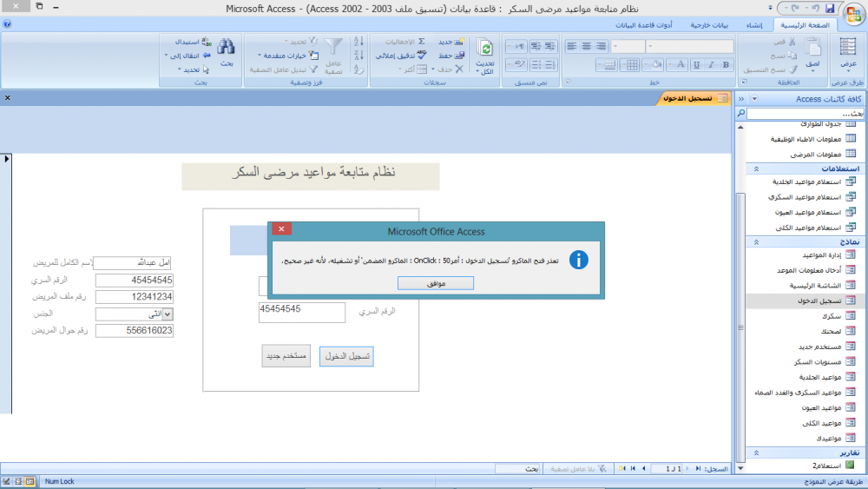Click the Go To (انتقال إلى) arrow icon
This screenshot has width=868, height=489.
coord(207,56)
